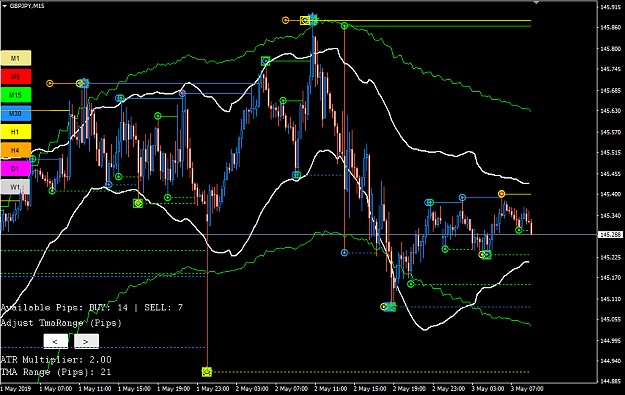Switch to the M1 timeframe button
Screen dimensions: 625x395
point(16,58)
